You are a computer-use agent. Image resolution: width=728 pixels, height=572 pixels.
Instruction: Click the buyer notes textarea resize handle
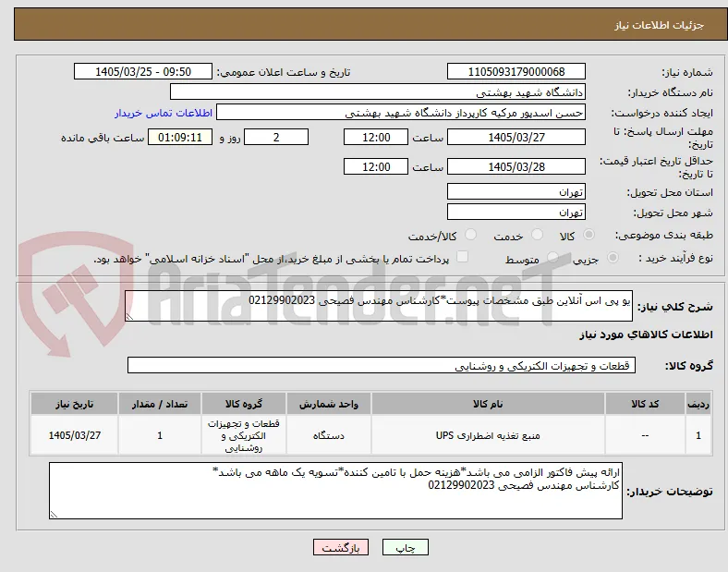click(x=54, y=515)
